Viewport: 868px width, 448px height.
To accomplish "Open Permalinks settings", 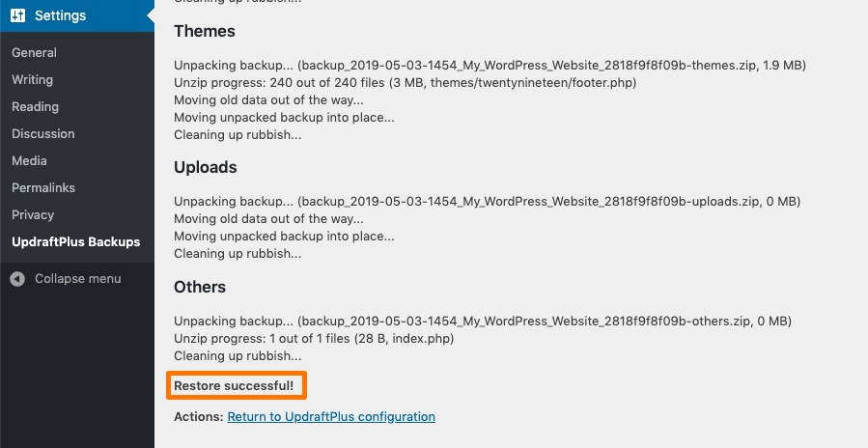I will tap(43, 188).
